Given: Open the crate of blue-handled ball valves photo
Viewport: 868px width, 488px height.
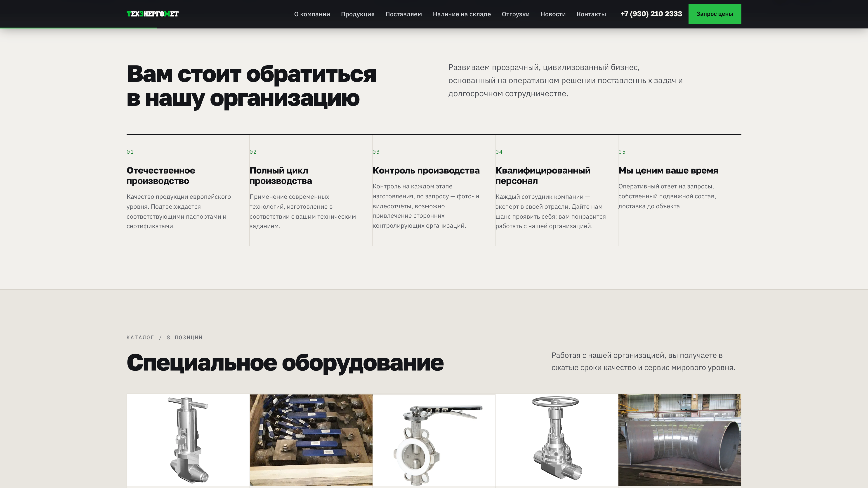Looking at the screenshot, I should click(x=311, y=440).
